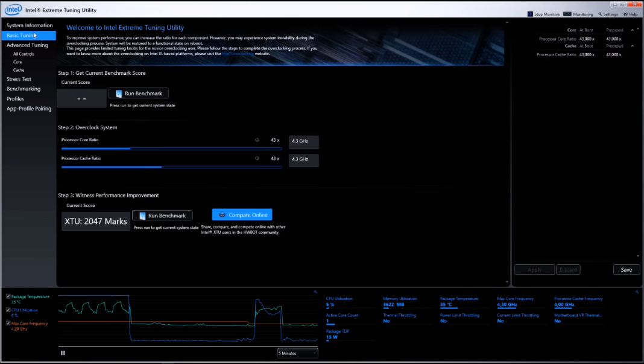Open the graph time range dropdown
This screenshot has width=644, height=364.
click(x=297, y=353)
